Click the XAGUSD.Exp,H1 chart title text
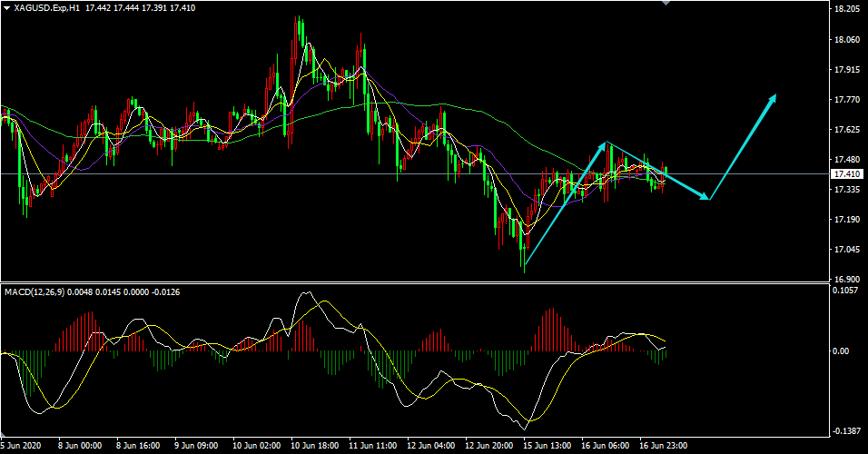Viewport: 868px width, 454px height. click(x=46, y=7)
